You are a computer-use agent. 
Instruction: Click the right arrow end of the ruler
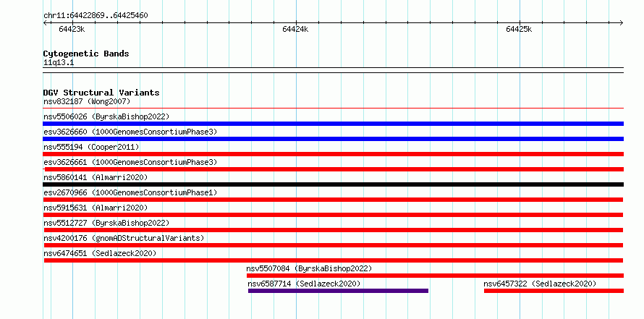pos(622,22)
